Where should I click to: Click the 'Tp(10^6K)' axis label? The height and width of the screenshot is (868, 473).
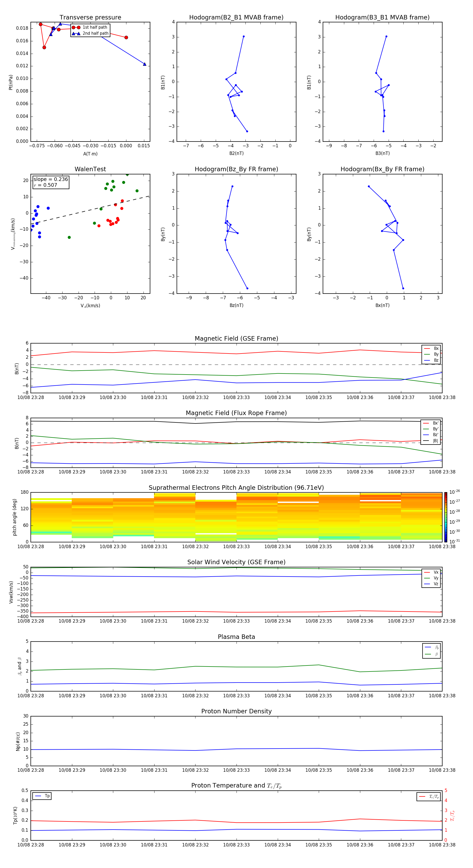click(15, 815)
